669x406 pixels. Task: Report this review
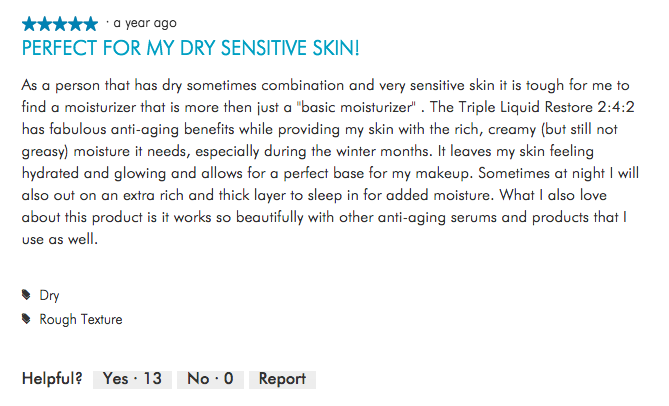[x=282, y=379]
